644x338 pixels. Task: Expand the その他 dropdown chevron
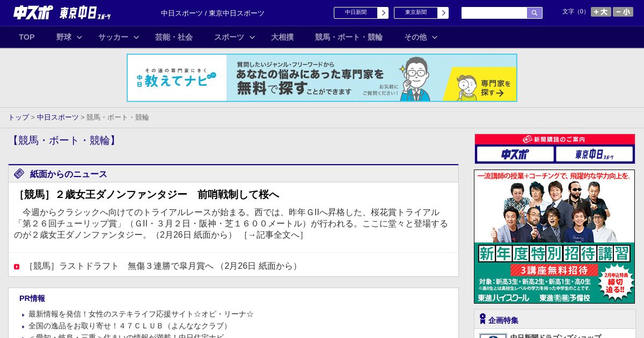point(435,37)
